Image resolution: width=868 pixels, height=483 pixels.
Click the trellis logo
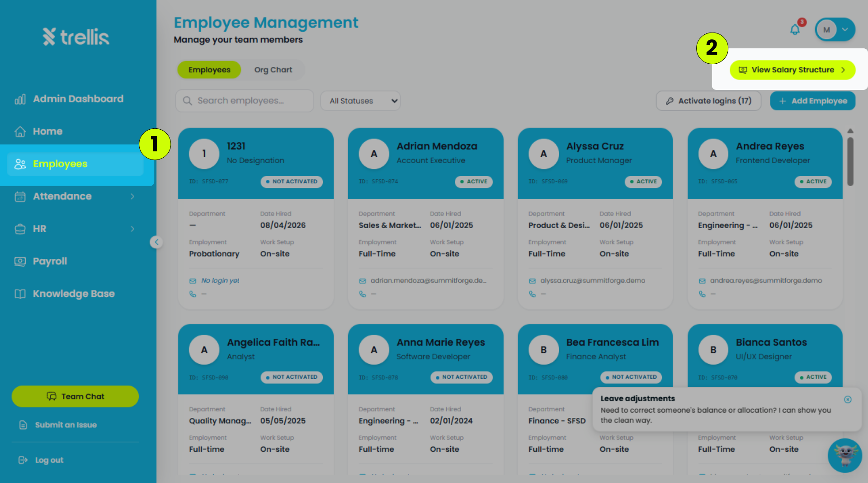coord(76,37)
